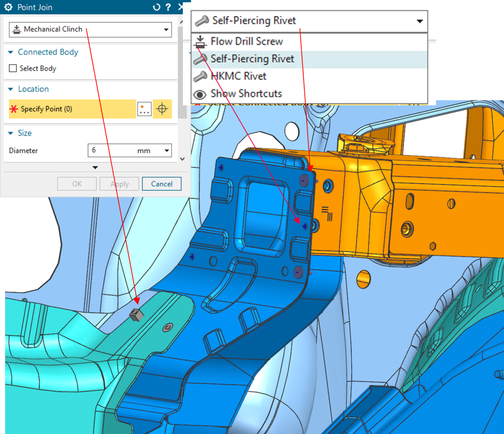Enable the Select Body checkbox
The image size is (504, 434).
13,68
